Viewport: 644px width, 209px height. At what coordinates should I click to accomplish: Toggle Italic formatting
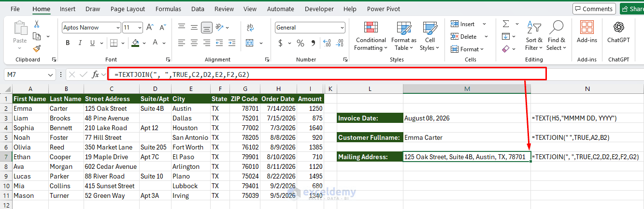point(80,43)
